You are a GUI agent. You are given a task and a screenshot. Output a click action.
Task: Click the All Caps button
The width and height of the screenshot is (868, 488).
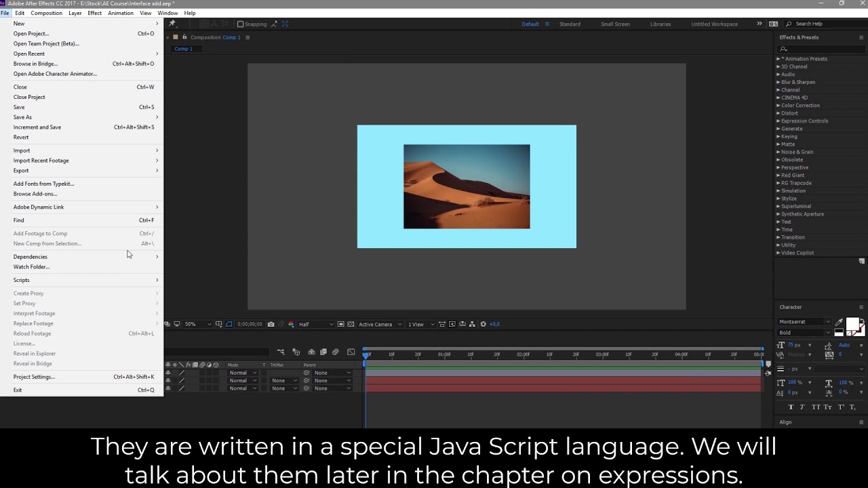point(816,407)
